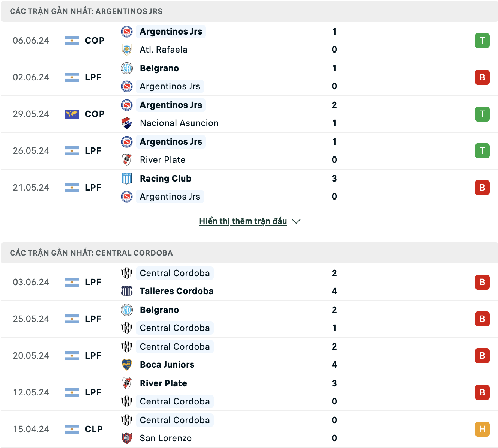Click the Central Cordoba section header

[249, 253]
